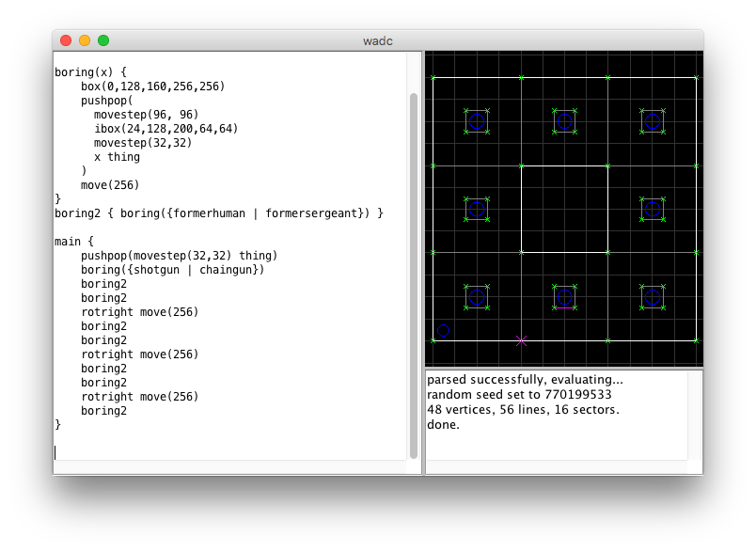Place the cursor on the line "boring(x) {"

(x=90, y=72)
